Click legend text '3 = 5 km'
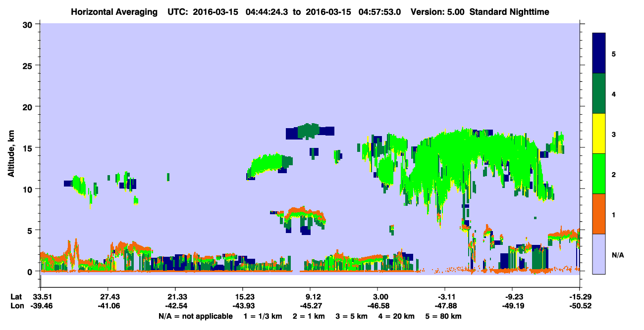Screen dimensions: 644x330 pyautogui.click(x=352, y=316)
